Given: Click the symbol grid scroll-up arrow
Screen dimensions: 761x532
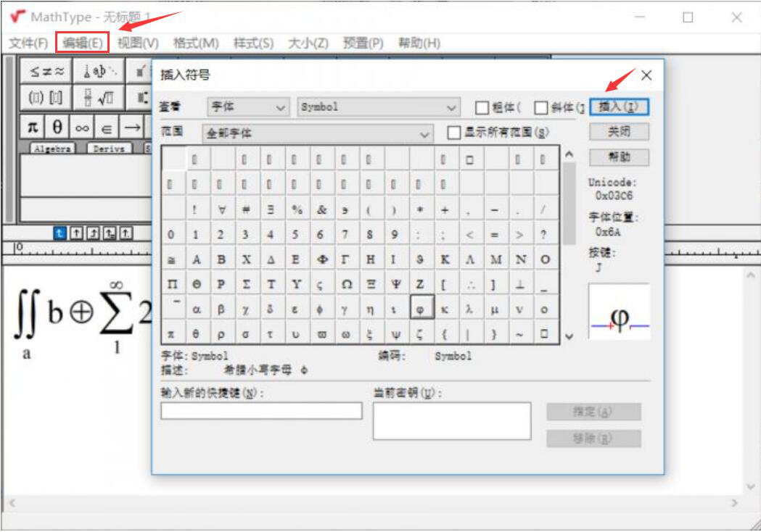Looking at the screenshot, I should click(x=569, y=154).
